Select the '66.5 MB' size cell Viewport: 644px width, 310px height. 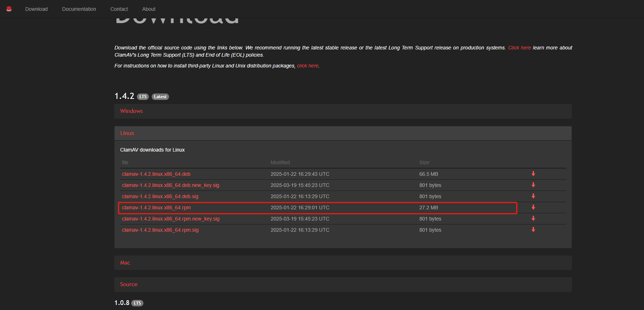(x=428, y=174)
